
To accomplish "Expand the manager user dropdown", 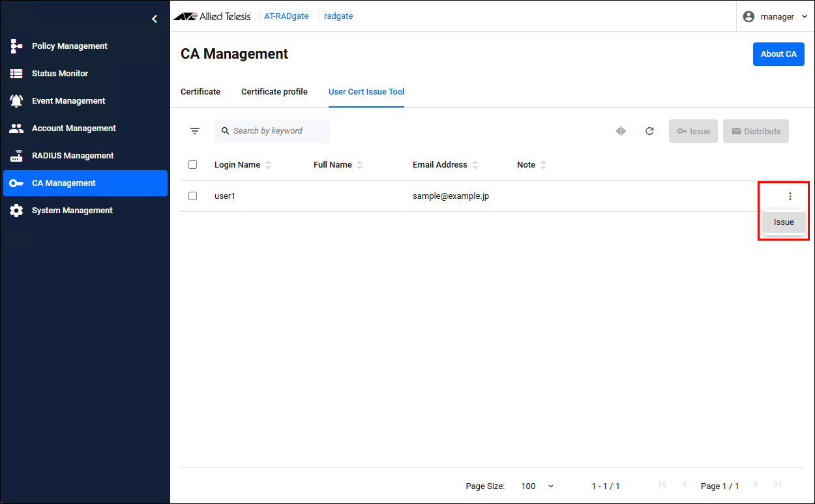I will click(776, 16).
